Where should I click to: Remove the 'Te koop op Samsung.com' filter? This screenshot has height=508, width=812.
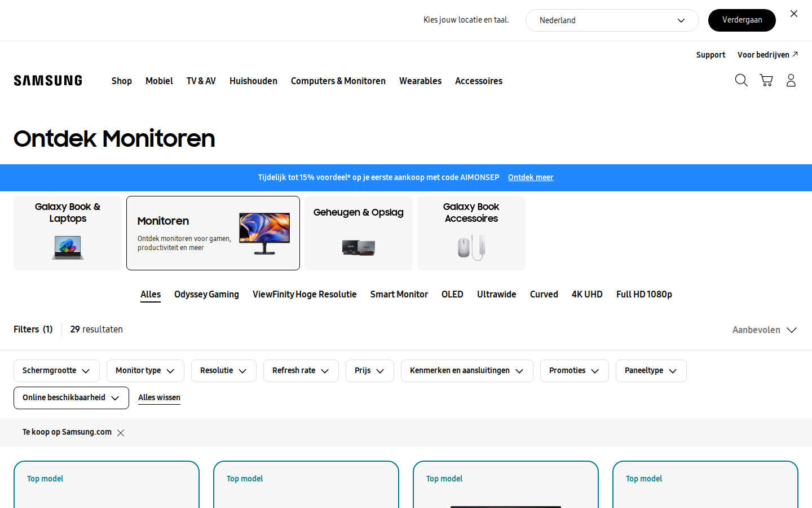coord(121,433)
